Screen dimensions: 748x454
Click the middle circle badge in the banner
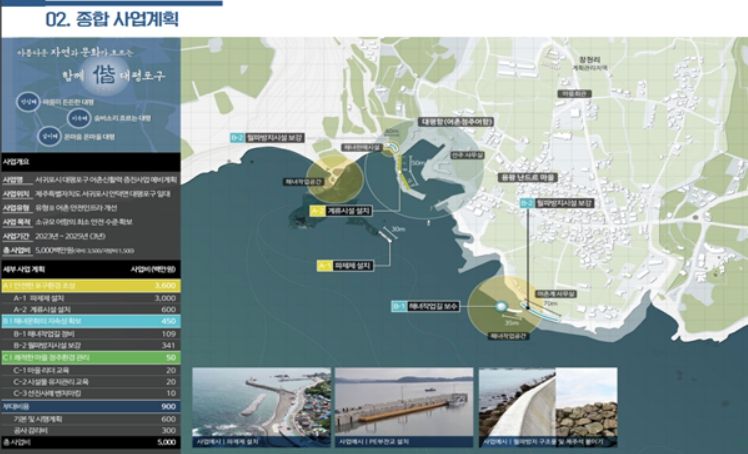click(x=79, y=118)
